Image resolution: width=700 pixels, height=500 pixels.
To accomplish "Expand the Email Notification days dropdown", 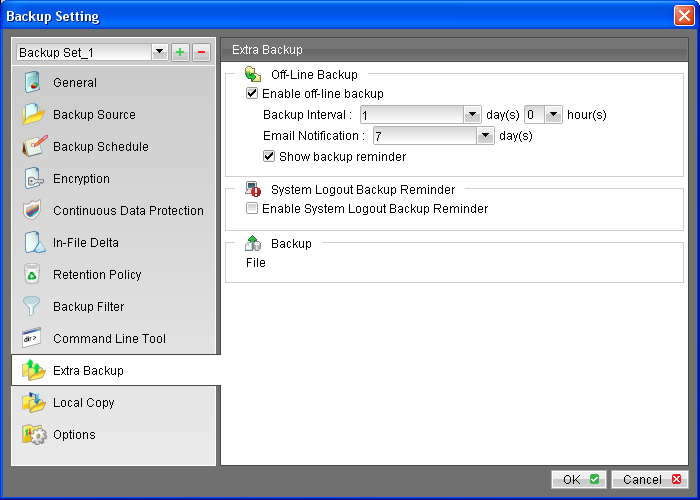I will (x=485, y=136).
